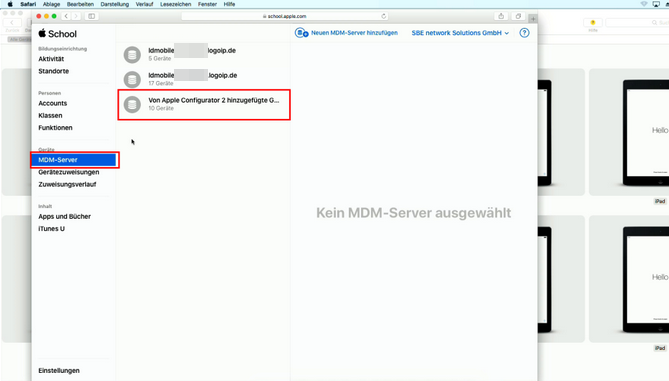
Task: Select Von Apple Configurator 2 hinzugefügte server
Action: pos(204,104)
